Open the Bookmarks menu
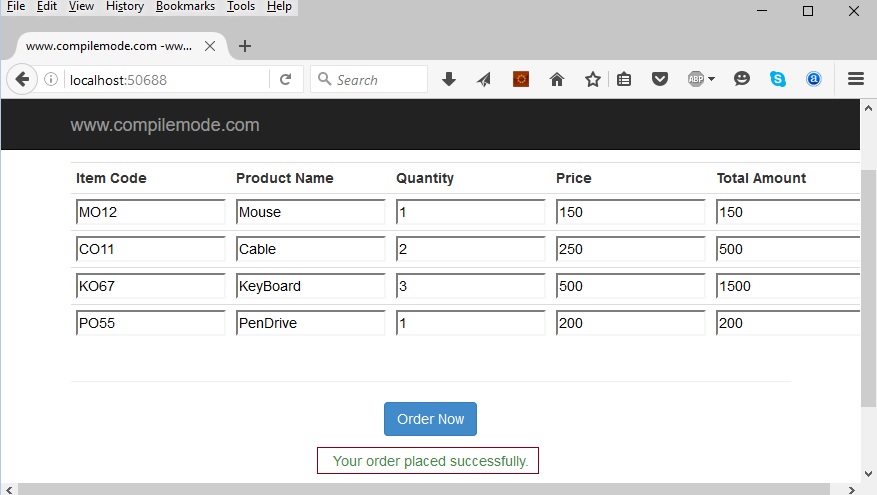Screen dimensions: 877x495 (x=185, y=6)
